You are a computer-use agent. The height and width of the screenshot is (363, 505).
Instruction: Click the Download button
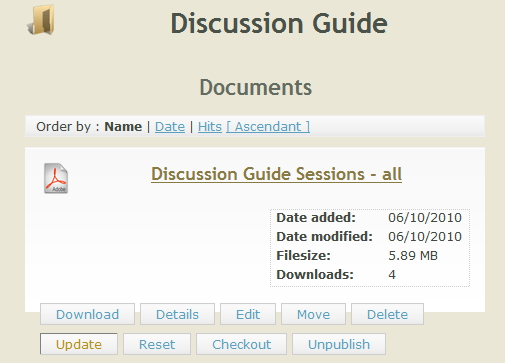click(87, 314)
